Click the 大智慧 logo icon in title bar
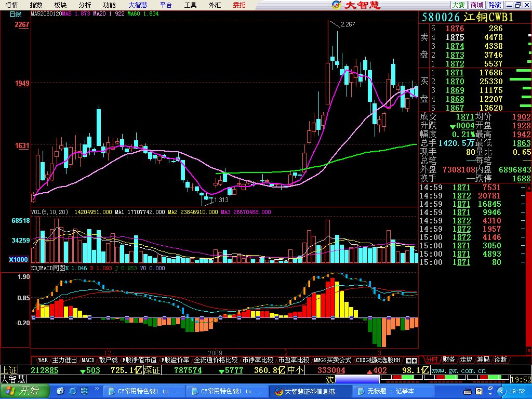The width and height of the screenshot is (532, 399). click(x=336, y=5)
